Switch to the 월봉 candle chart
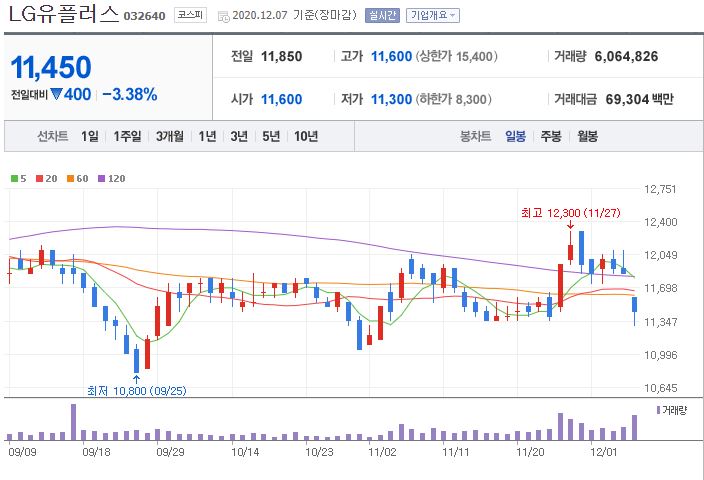704x480 pixels. pyautogui.click(x=587, y=136)
